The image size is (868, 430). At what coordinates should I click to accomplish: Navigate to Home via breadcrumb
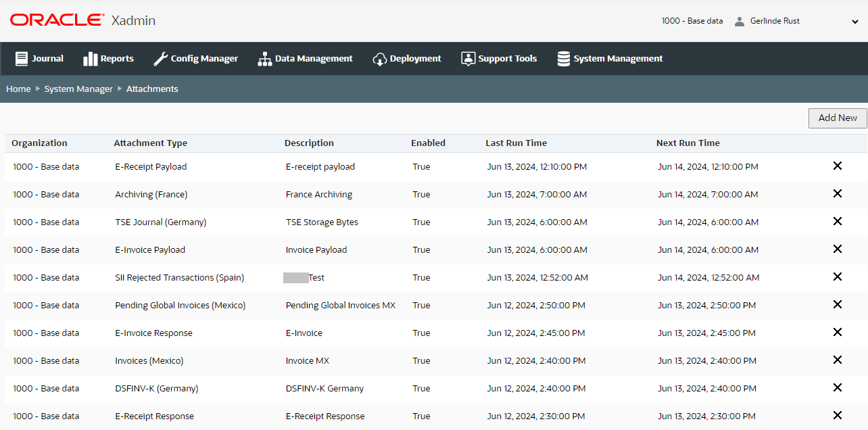(x=18, y=89)
